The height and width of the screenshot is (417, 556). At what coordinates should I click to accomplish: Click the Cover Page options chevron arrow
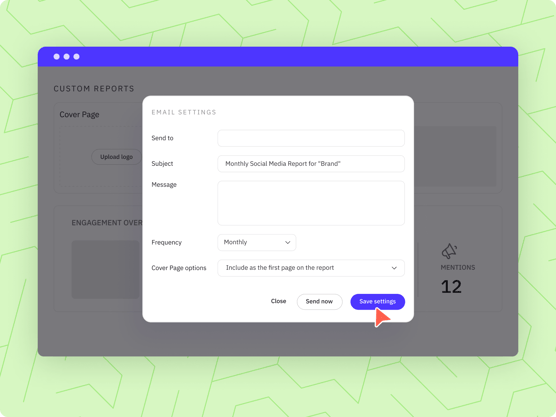point(394,268)
